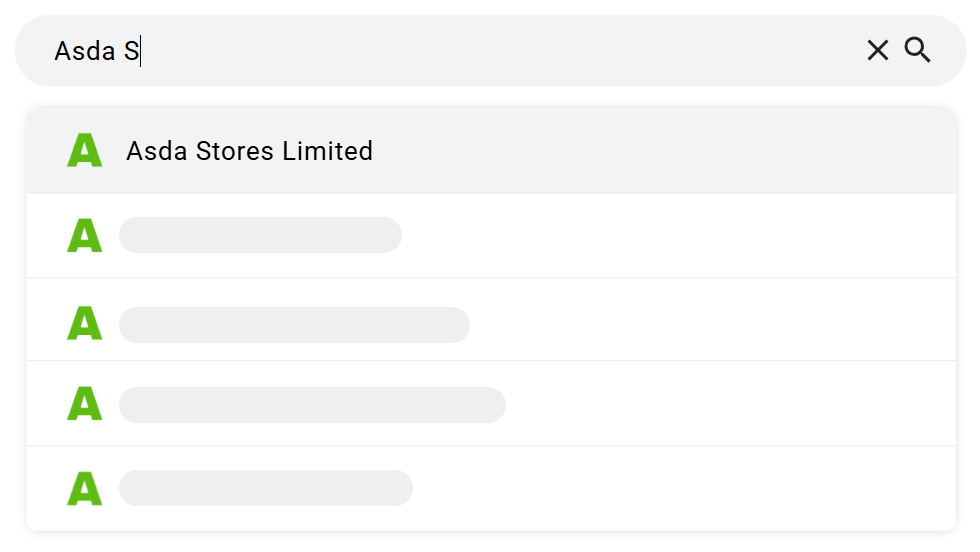Click the typed text "Asda S"
980x552 pixels.
click(96, 50)
